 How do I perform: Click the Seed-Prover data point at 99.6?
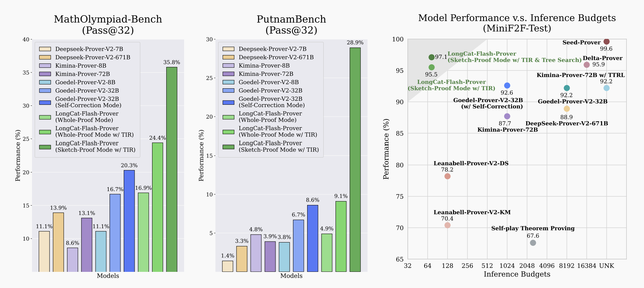point(606,42)
